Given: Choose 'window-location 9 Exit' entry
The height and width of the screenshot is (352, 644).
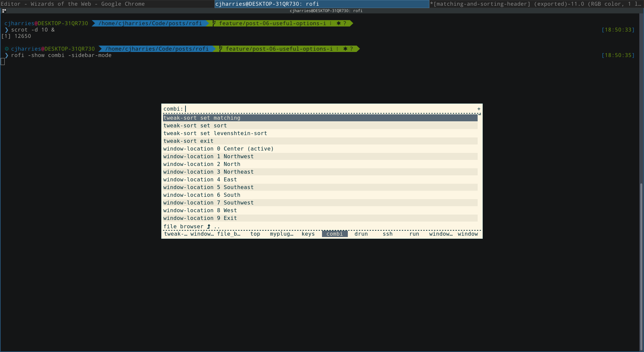Looking at the screenshot, I should 320,218.
